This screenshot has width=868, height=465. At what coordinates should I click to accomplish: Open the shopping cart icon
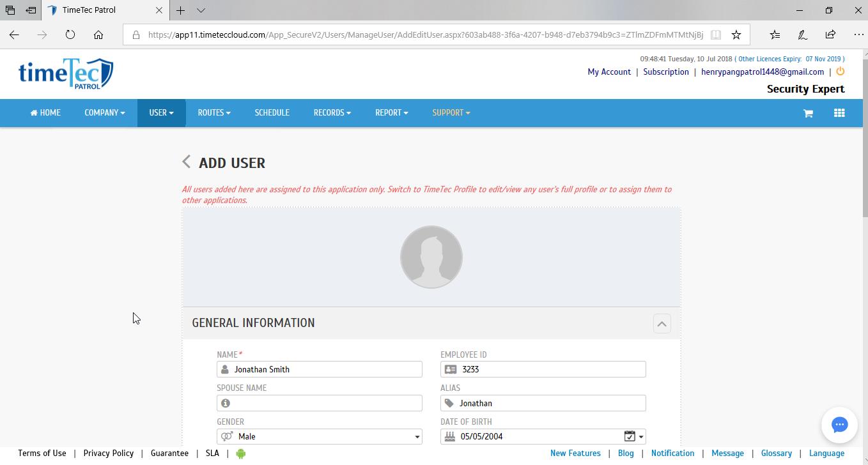[808, 113]
